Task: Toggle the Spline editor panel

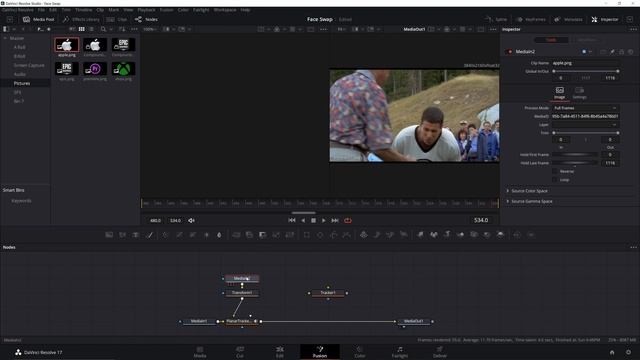Action: [496, 19]
